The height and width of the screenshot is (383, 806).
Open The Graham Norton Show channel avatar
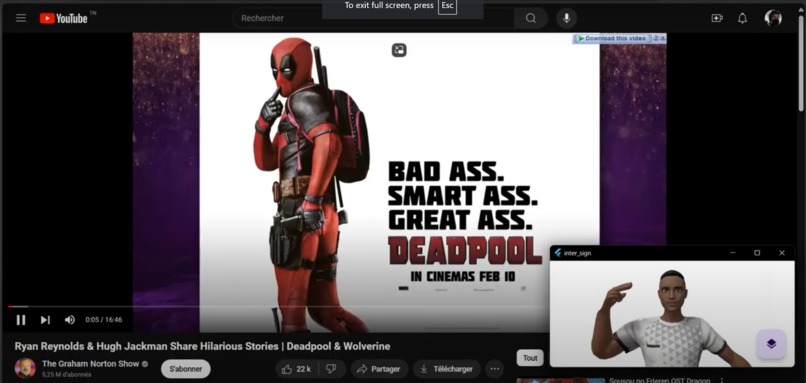(25, 368)
